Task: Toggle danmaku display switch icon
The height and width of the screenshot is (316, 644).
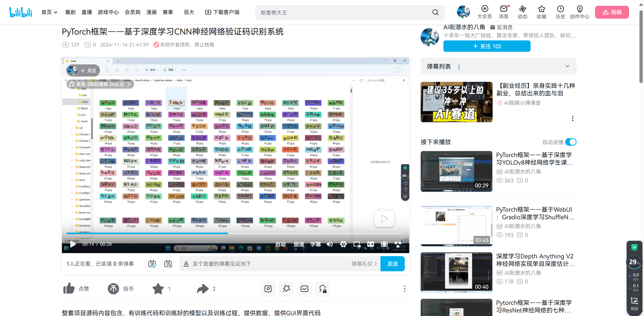Action: click(152, 264)
